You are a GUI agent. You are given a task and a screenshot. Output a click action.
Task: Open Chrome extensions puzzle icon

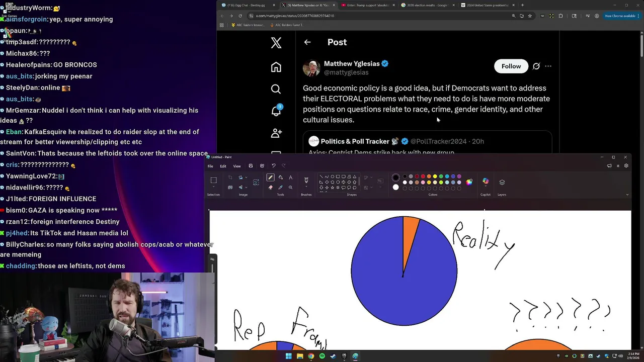pos(560,16)
